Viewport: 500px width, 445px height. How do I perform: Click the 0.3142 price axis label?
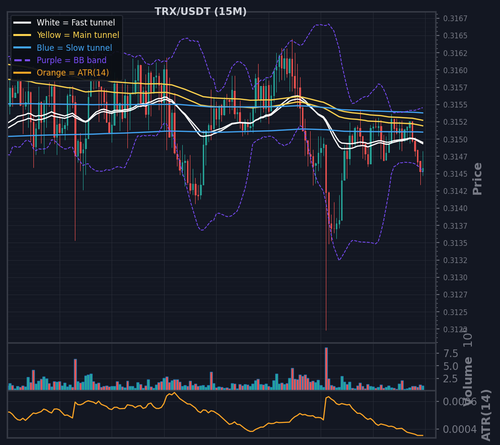455,191
